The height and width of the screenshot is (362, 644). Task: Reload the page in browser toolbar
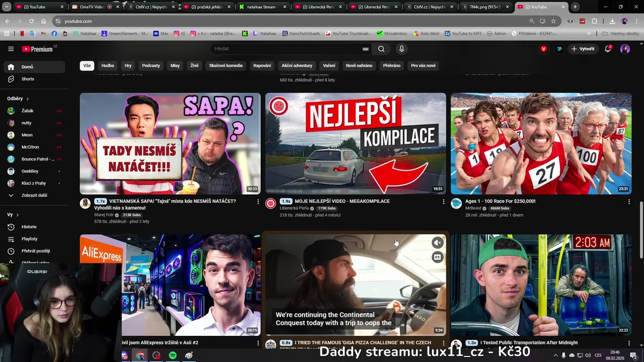tap(31, 21)
